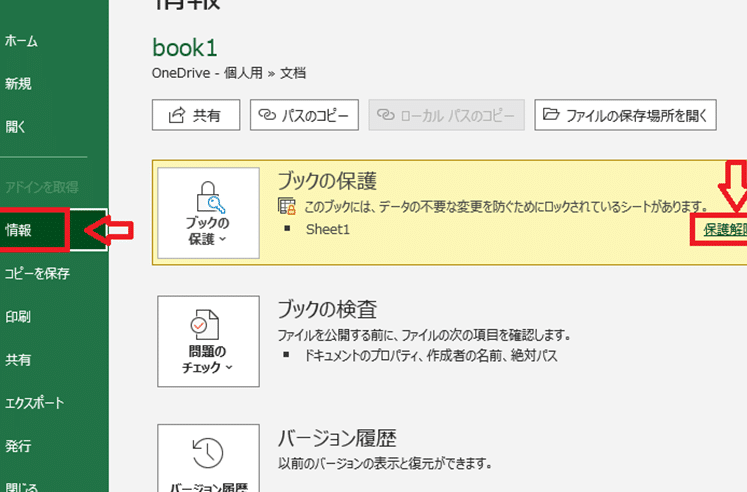The width and height of the screenshot is (747, 492).
Task: Choose 開く from the backstage menu
Action: pos(15,127)
